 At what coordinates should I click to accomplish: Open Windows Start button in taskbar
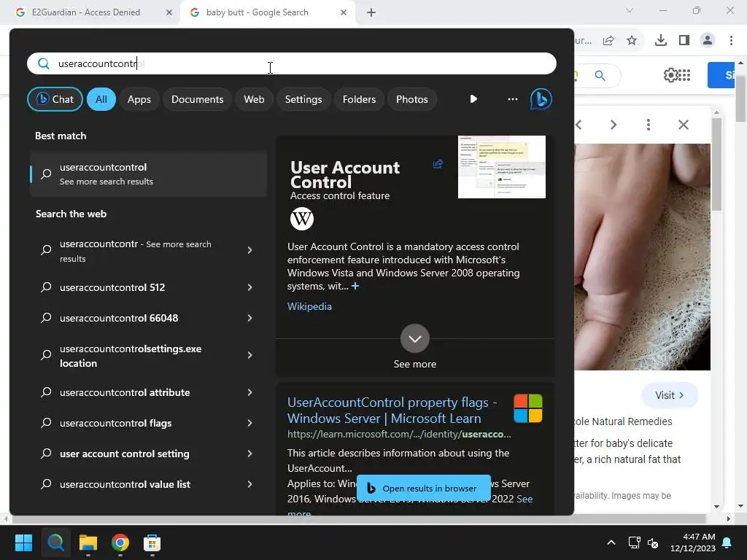click(23, 542)
